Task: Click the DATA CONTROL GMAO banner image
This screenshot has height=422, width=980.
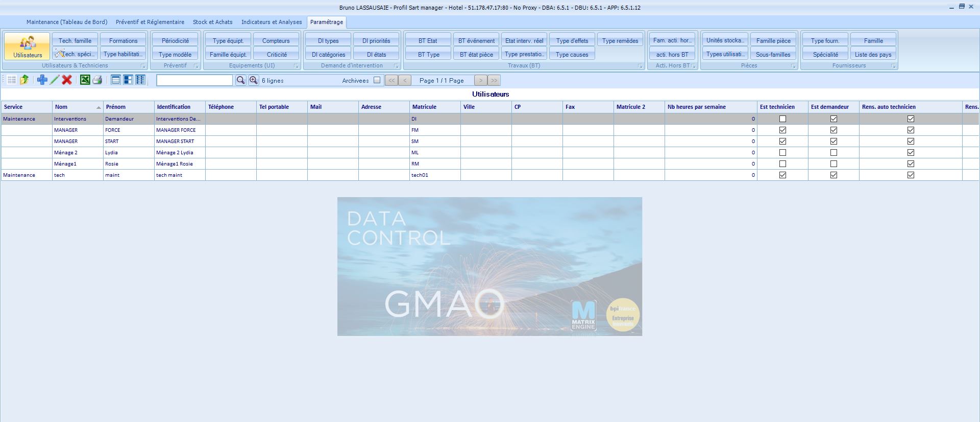Action: [x=489, y=266]
